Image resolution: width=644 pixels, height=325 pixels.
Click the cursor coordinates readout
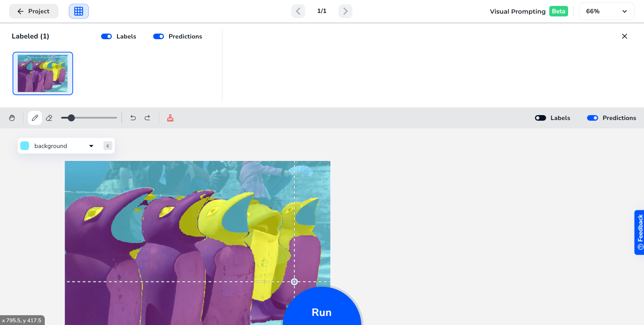click(22, 320)
